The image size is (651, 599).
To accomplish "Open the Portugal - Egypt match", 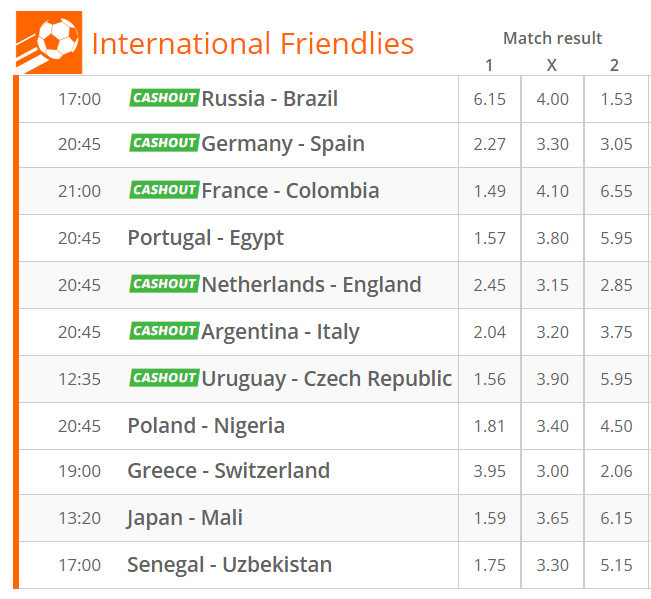I will [x=205, y=238].
